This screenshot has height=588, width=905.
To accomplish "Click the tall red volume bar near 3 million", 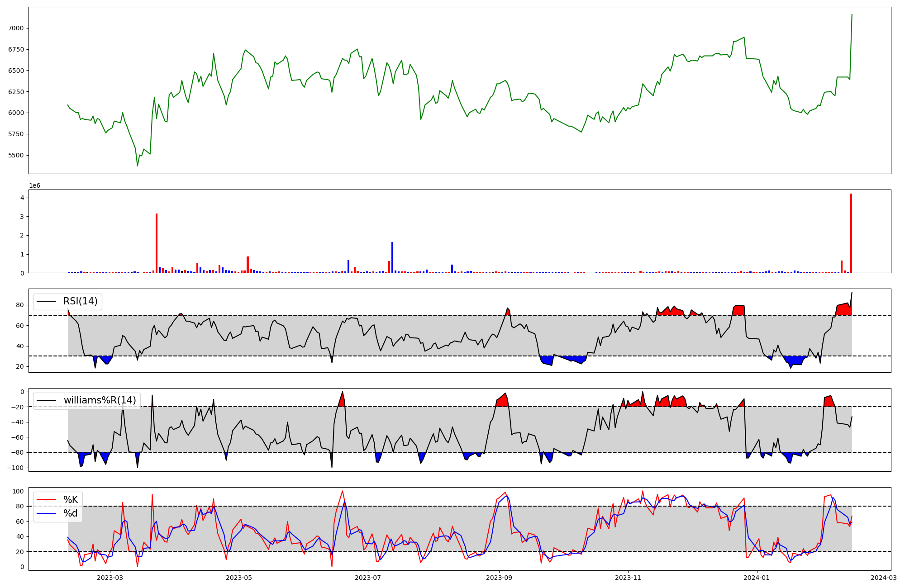I will coord(157,243).
